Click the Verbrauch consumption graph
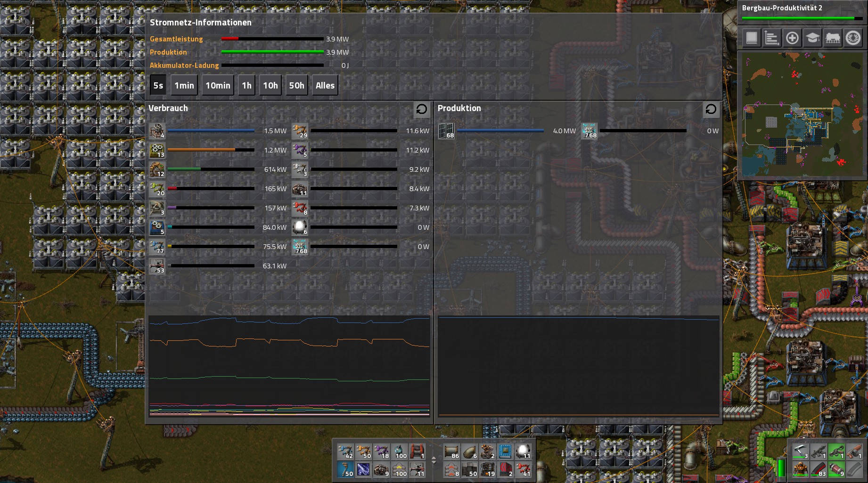 point(289,366)
